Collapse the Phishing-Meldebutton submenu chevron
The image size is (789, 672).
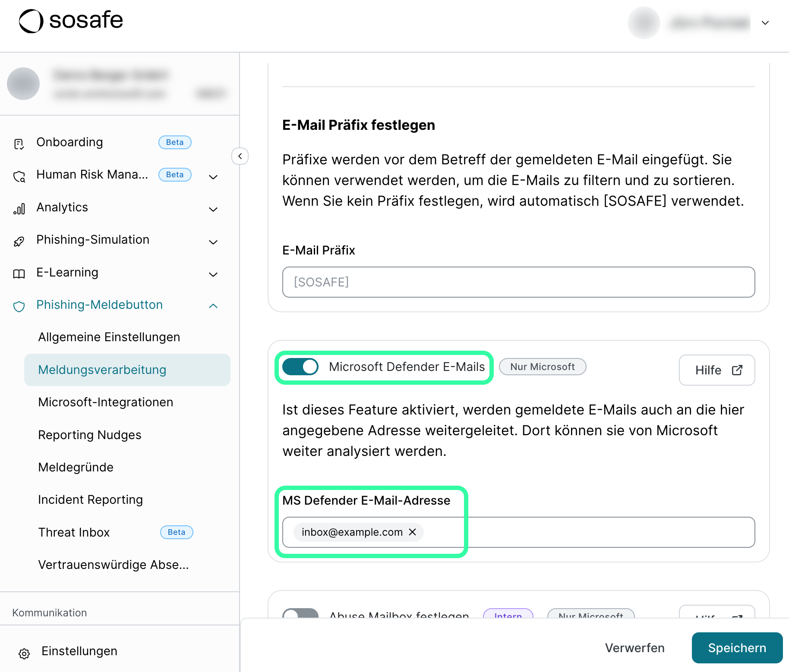tap(213, 306)
